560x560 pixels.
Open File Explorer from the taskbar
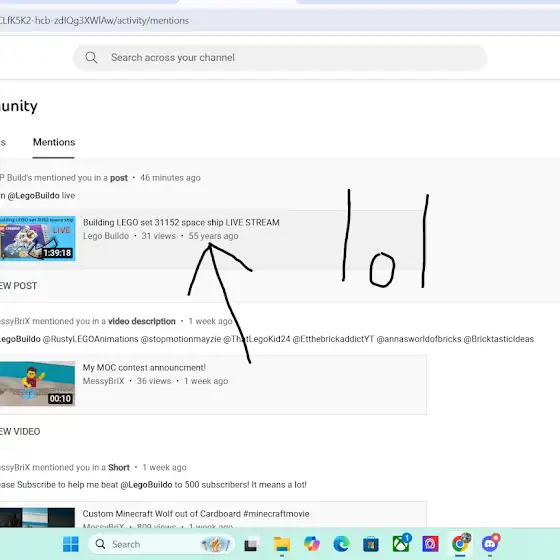pos(282,544)
